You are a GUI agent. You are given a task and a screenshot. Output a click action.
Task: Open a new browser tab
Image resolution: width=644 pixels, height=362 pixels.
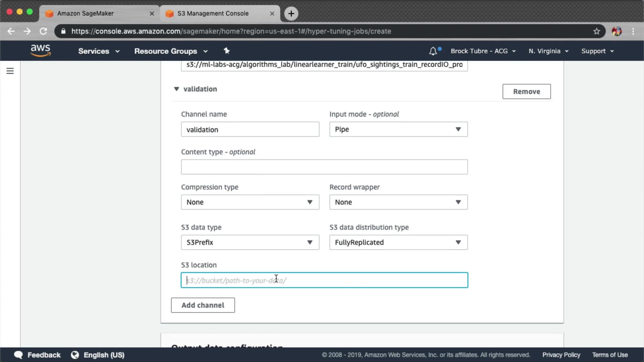[291, 13]
